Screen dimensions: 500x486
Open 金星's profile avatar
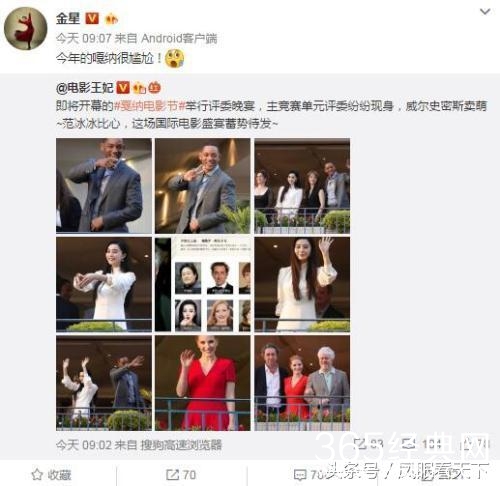(x=25, y=29)
